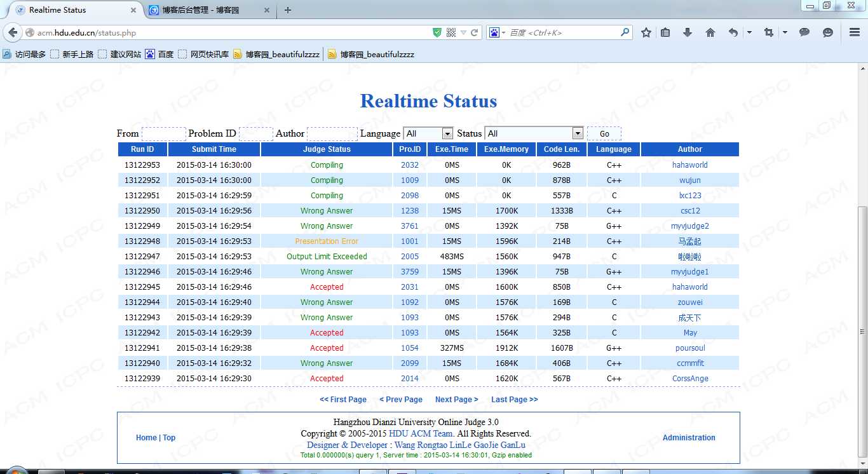Click the browser back arrow button
The height and width of the screenshot is (474, 868).
tap(12, 32)
